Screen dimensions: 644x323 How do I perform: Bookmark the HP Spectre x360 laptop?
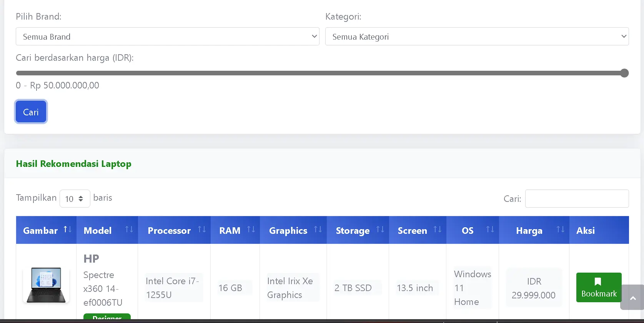click(x=599, y=288)
